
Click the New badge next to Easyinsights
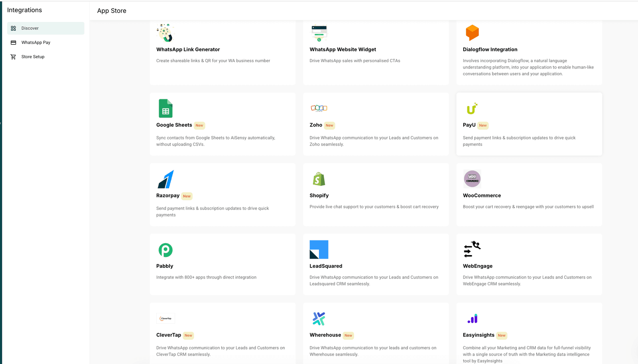coord(502,336)
